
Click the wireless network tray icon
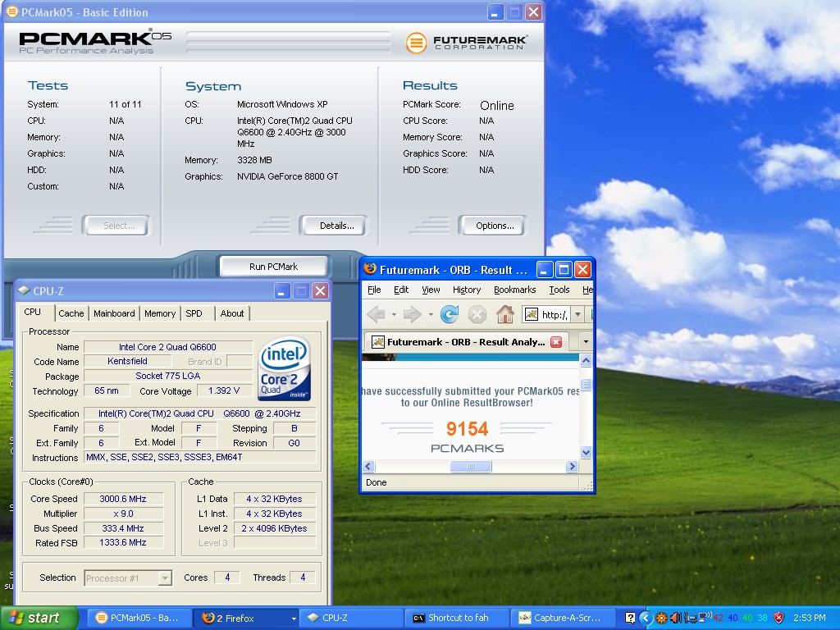(x=705, y=617)
